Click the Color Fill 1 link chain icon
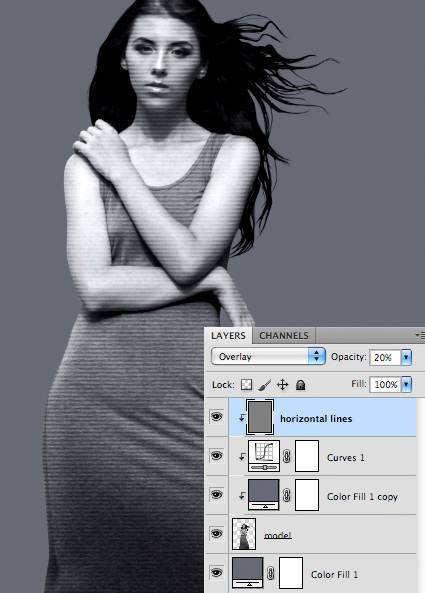Image resolution: width=425 pixels, height=593 pixels. pyautogui.click(x=270, y=574)
